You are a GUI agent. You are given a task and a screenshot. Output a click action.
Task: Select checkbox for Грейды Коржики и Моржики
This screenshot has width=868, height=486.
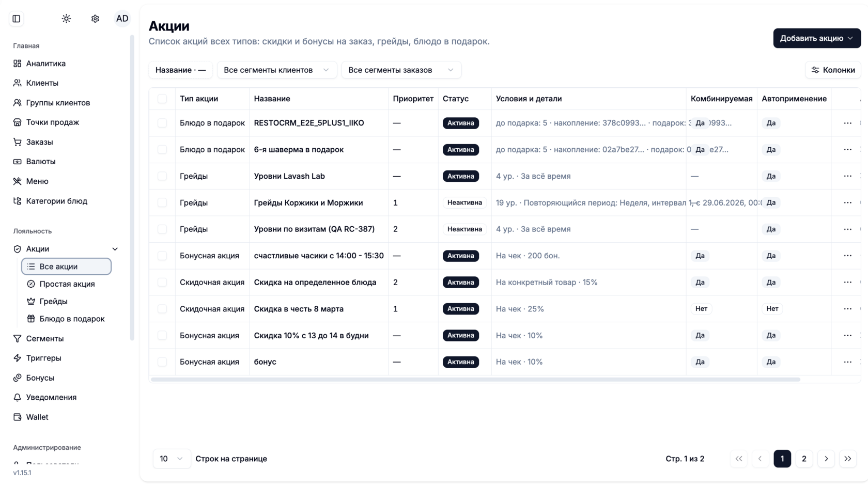[x=162, y=202]
